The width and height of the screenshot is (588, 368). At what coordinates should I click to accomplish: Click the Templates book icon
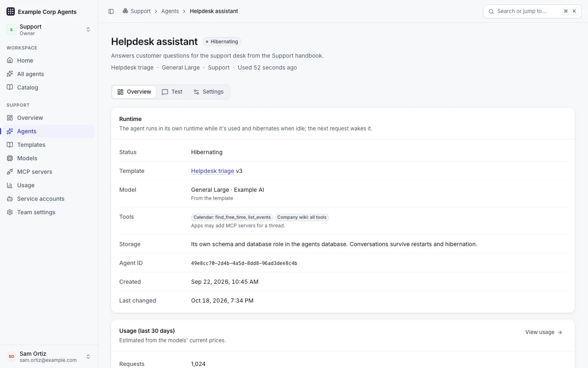point(10,145)
